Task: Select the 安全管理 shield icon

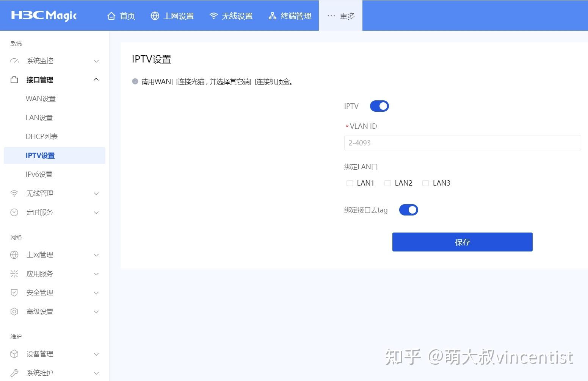Action: (x=14, y=292)
